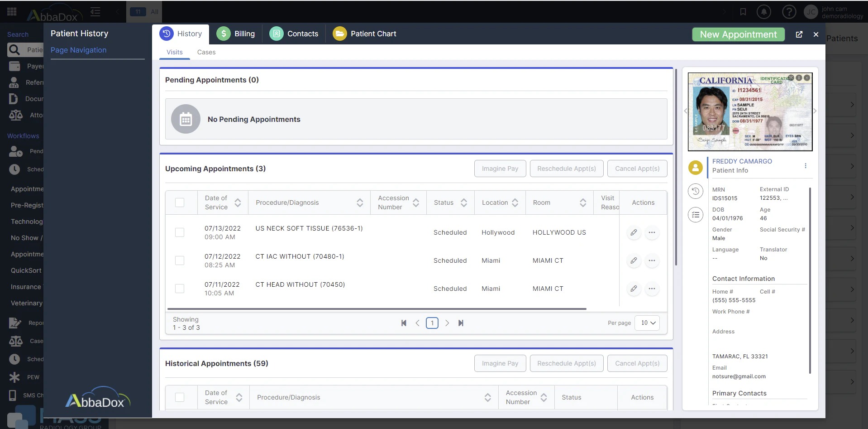Switch to the Cases tab
Viewport: 868px width, 429px height.
(x=206, y=52)
